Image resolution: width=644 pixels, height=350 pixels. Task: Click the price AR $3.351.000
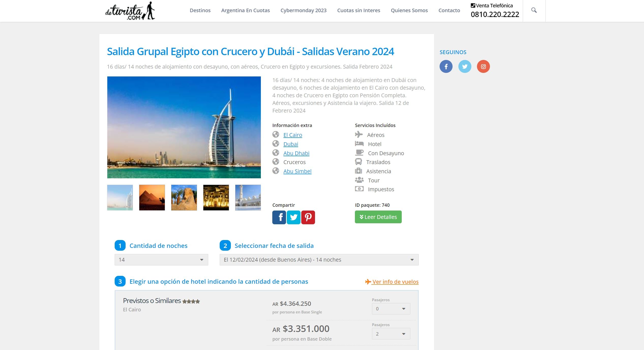pos(301,329)
